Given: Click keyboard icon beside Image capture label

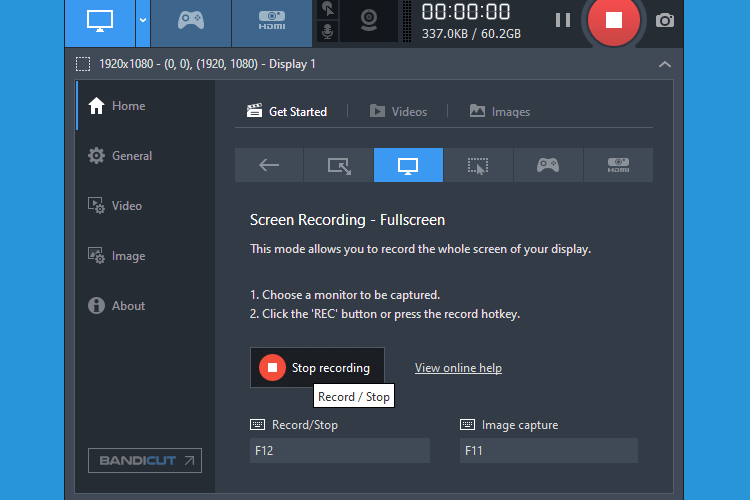Looking at the screenshot, I should click(467, 424).
